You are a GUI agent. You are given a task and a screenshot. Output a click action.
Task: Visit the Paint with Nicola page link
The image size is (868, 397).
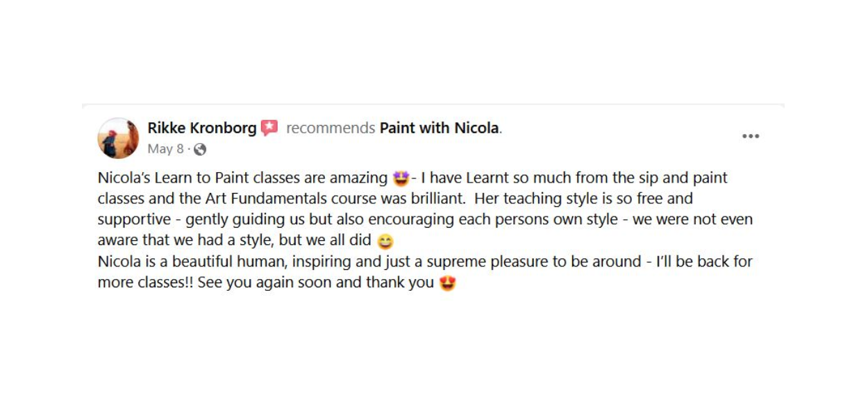pyautogui.click(x=439, y=128)
